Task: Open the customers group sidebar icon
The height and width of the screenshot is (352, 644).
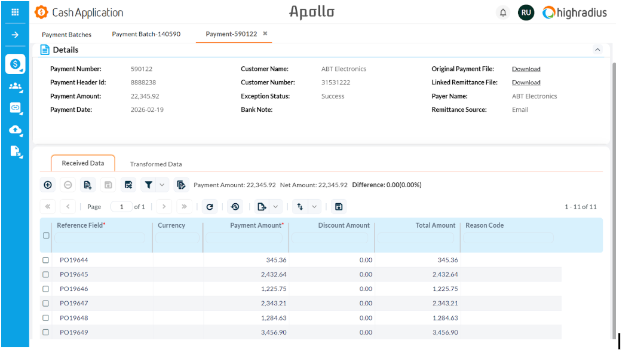Action: coord(15,86)
